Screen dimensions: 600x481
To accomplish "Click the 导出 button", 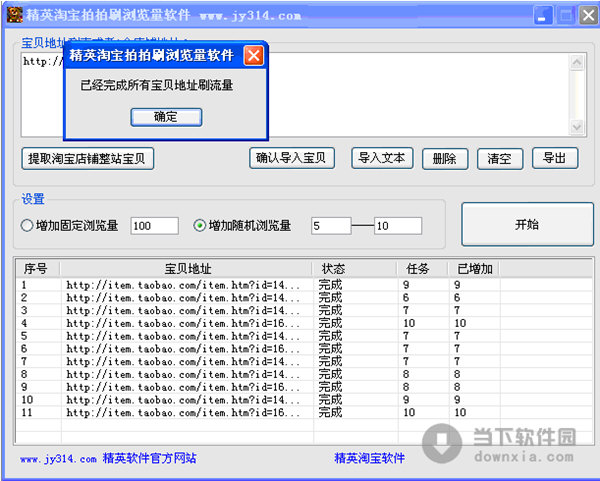I will [x=555, y=158].
